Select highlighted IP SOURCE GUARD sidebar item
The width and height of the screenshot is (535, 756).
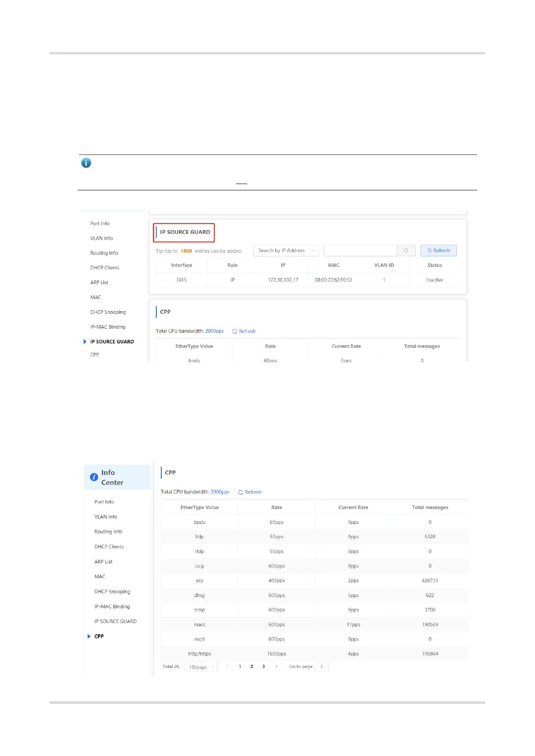pos(112,342)
